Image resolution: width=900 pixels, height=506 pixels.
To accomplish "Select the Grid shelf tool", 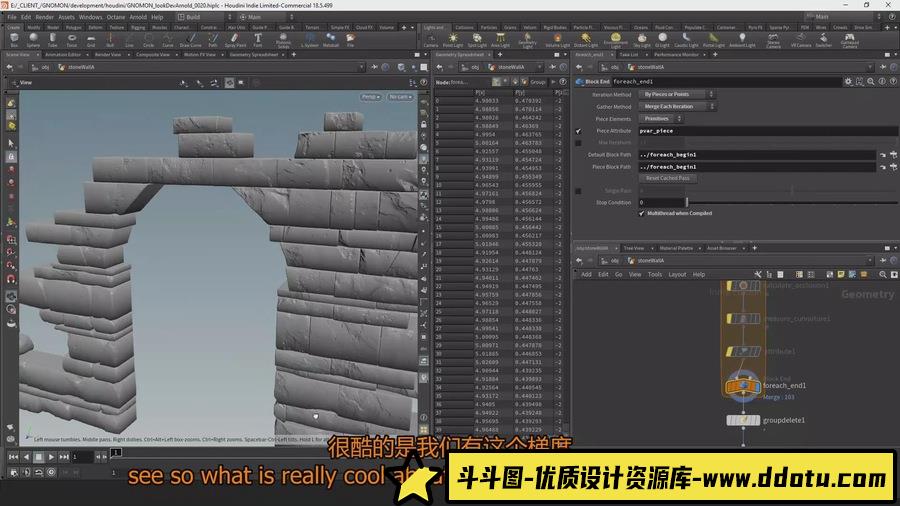I will point(91,40).
